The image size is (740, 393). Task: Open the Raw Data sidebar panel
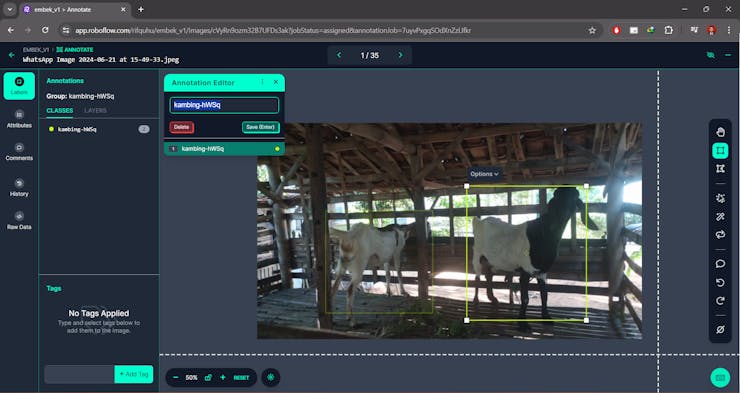point(19,220)
